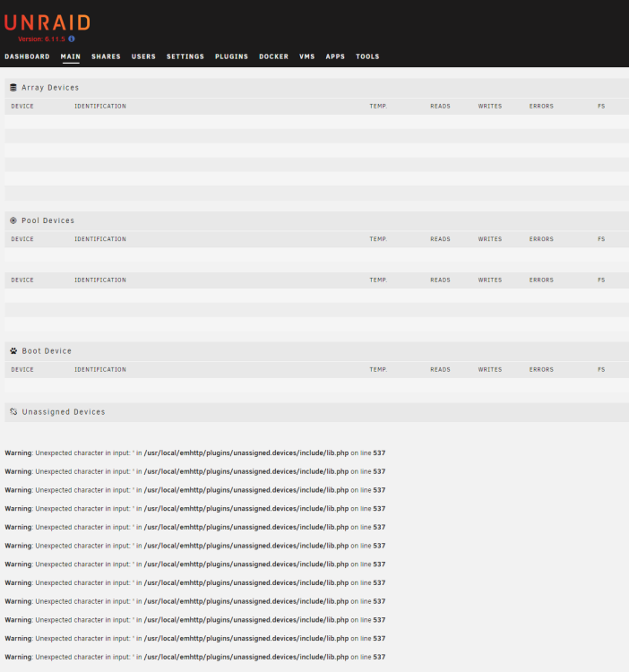Open the version info icon
Screen dimensions: 629x672
(72, 39)
